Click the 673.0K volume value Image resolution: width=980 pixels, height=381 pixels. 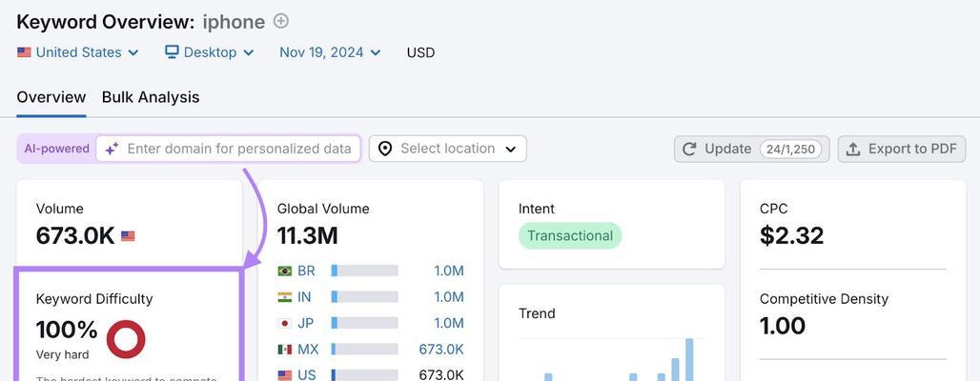coord(75,236)
